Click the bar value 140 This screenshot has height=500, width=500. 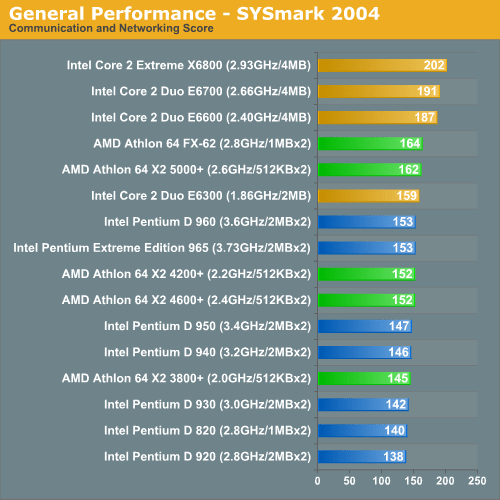coord(395,430)
